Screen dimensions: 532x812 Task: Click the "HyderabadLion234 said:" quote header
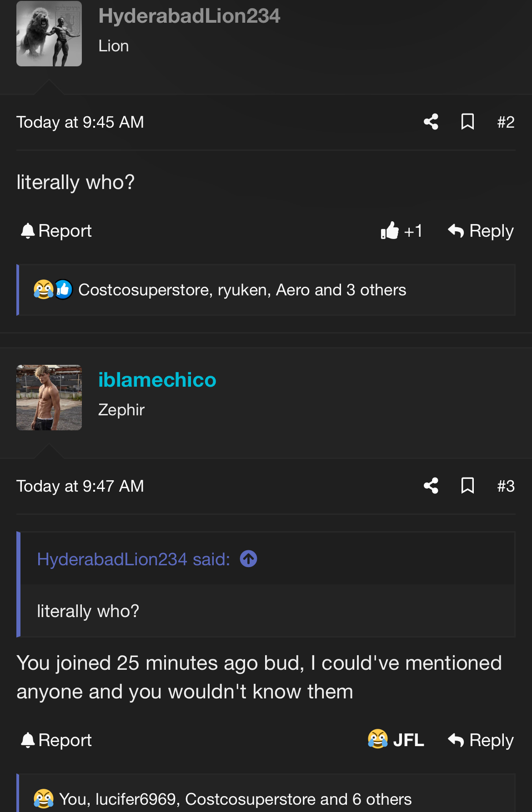tap(133, 559)
